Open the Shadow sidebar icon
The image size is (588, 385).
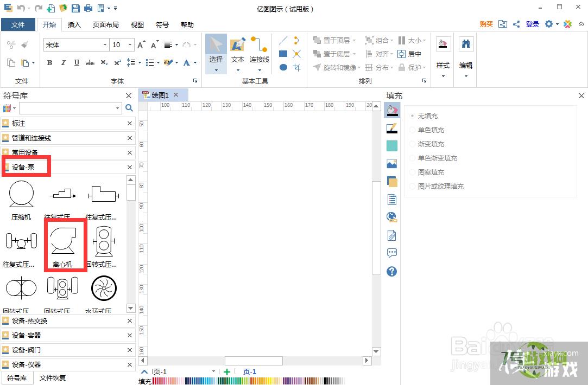pyautogui.click(x=392, y=146)
